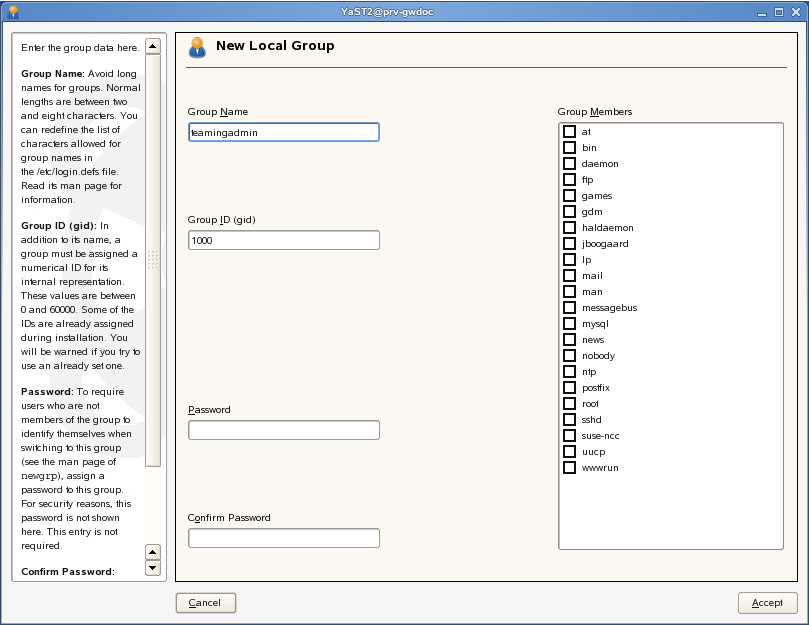The image size is (809, 625).
Task: Check the postfix member checkbox
Action: coord(569,388)
